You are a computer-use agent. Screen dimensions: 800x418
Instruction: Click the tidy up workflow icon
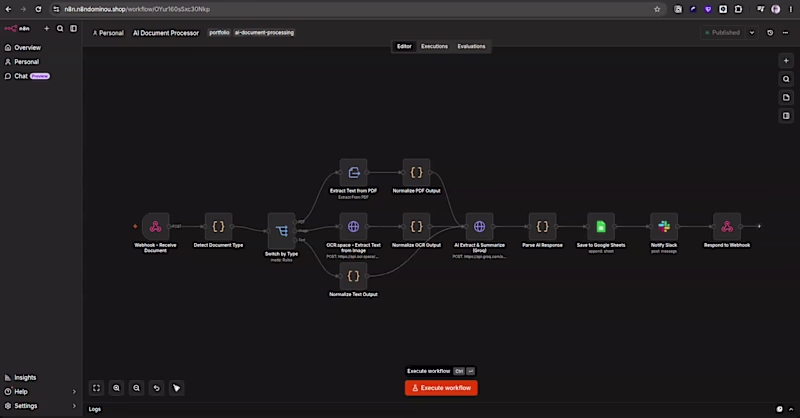[177, 388]
